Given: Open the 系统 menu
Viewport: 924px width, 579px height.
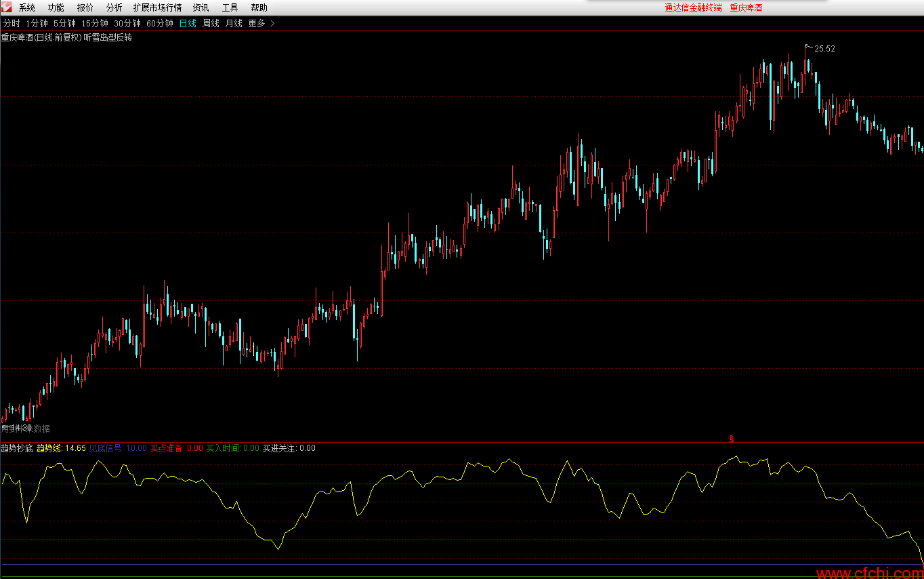Looking at the screenshot, I should 27,8.
